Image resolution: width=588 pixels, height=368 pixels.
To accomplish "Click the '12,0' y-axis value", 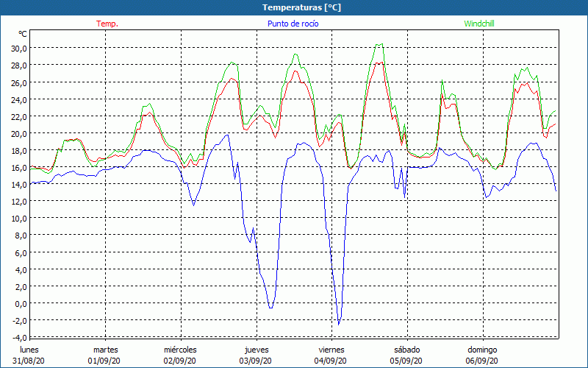I will 19,201.
